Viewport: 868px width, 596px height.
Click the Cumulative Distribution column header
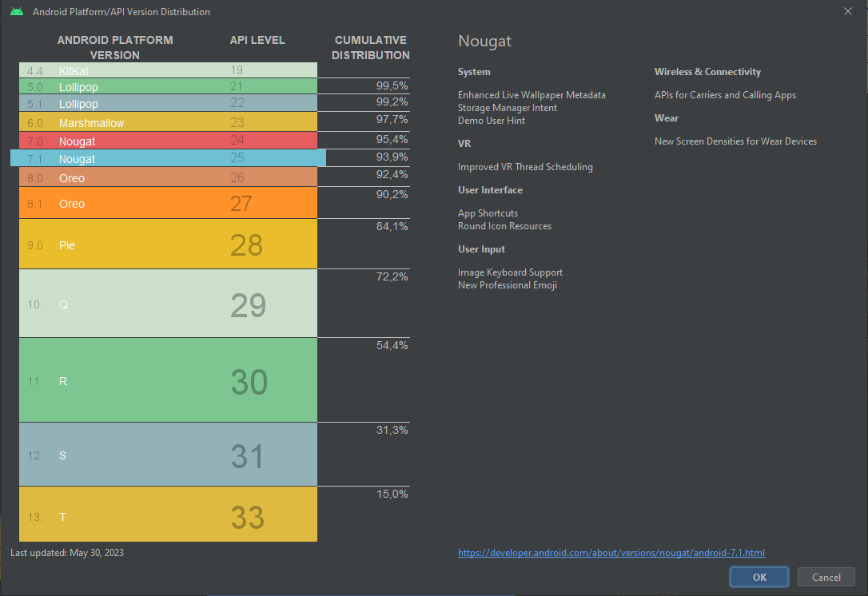tap(370, 48)
